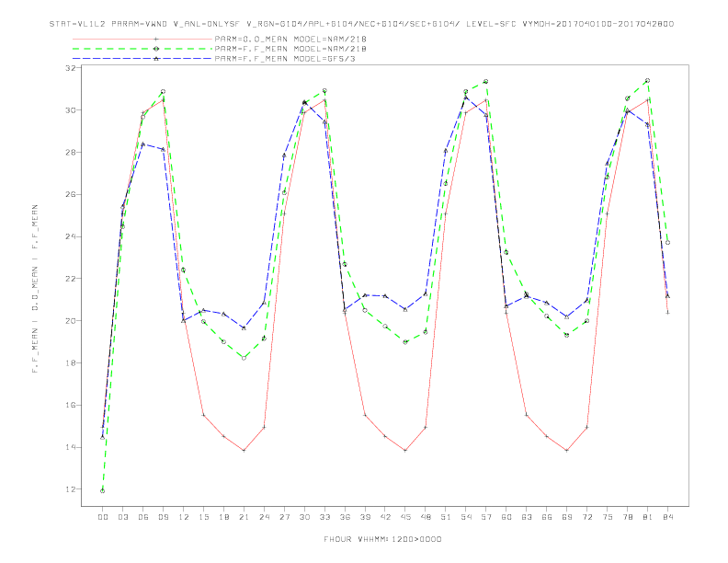Click red O.O_MEAN plus marker at hour 69
This screenshot has height=563, width=728.
567,451
